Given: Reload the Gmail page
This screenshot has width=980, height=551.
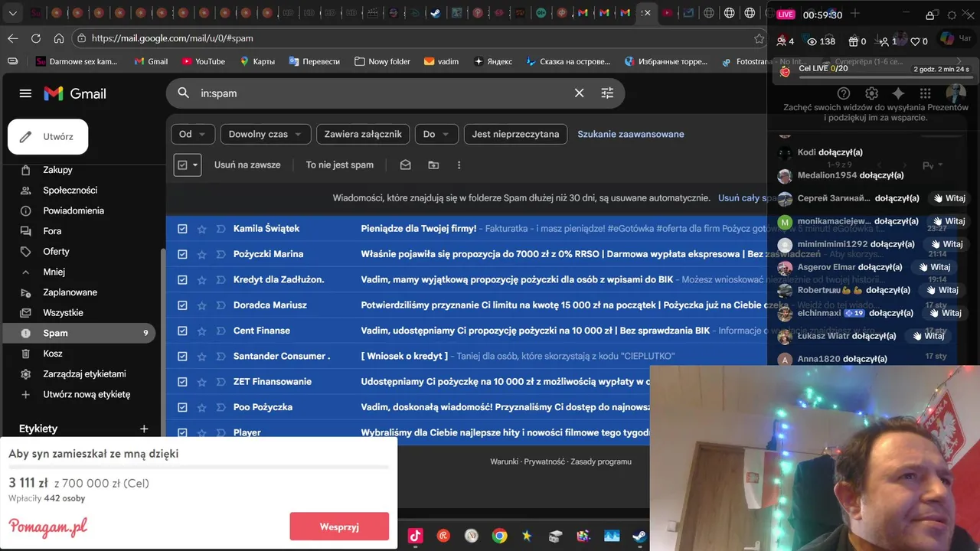Looking at the screenshot, I should (x=36, y=38).
